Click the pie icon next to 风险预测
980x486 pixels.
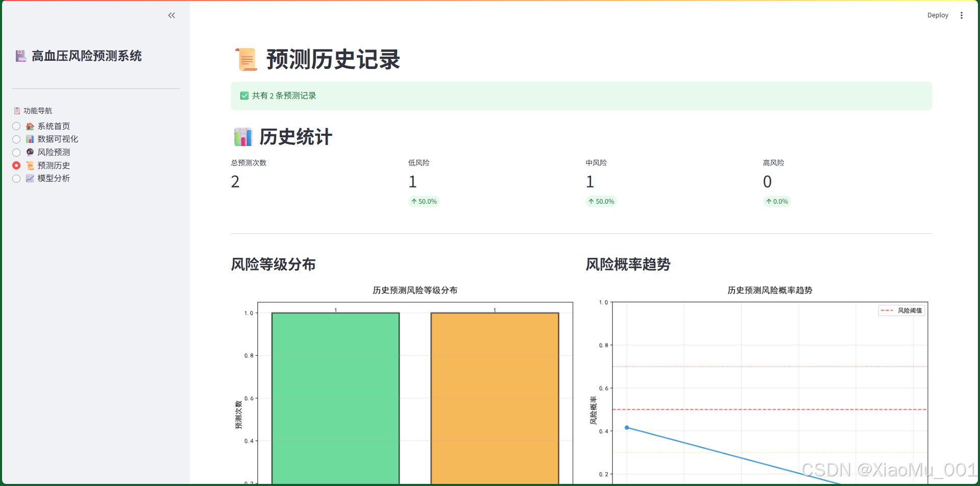(30, 152)
